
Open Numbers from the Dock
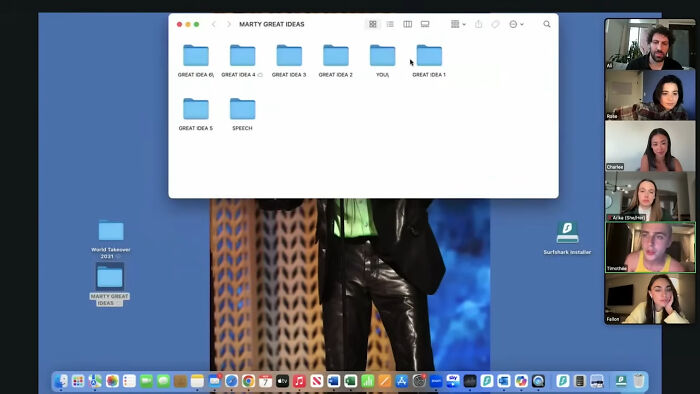click(x=367, y=381)
